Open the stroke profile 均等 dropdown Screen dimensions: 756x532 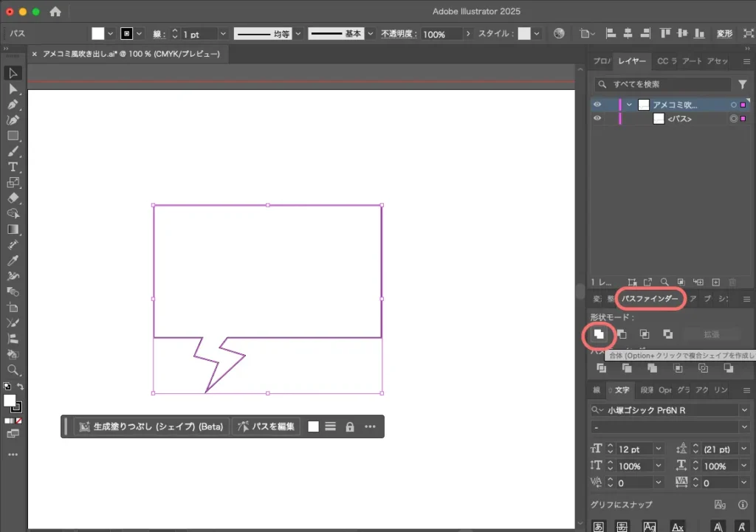point(298,33)
